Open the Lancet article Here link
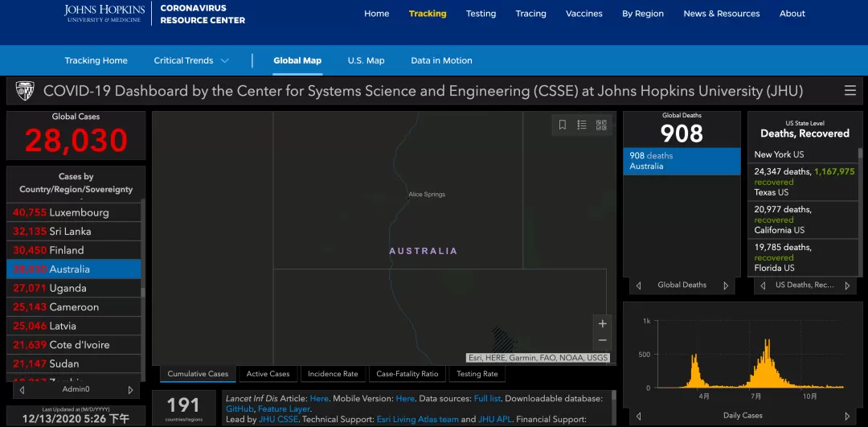Image resolution: width=868 pixels, height=427 pixels. [x=319, y=398]
